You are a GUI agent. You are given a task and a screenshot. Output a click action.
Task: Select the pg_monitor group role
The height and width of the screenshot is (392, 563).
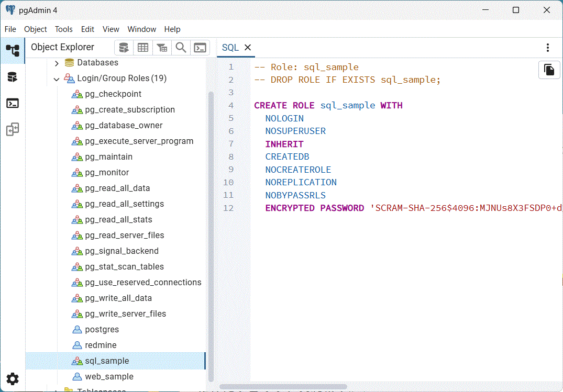107,173
